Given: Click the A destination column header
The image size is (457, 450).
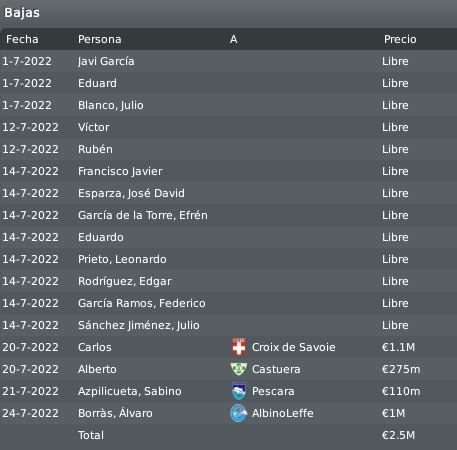Looking at the screenshot, I should click(233, 39).
